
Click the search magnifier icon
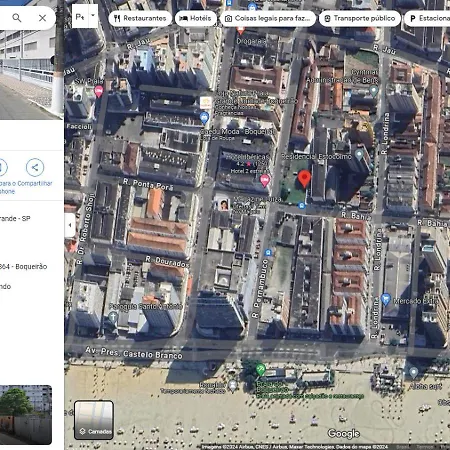[17, 18]
